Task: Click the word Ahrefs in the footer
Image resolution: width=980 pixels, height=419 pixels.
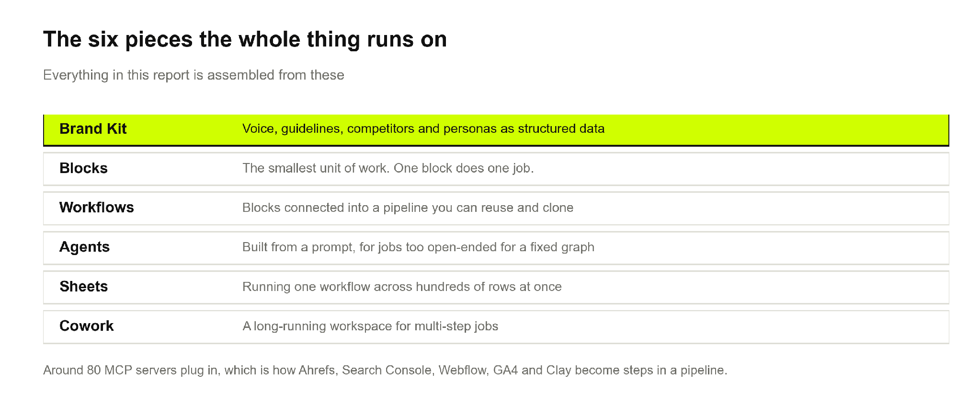Action: coord(317,370)
